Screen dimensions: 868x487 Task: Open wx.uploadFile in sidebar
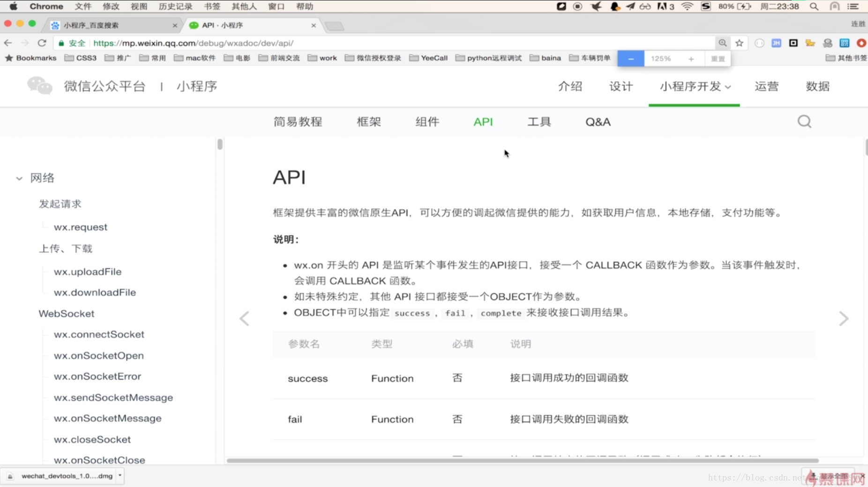(88, 272)
